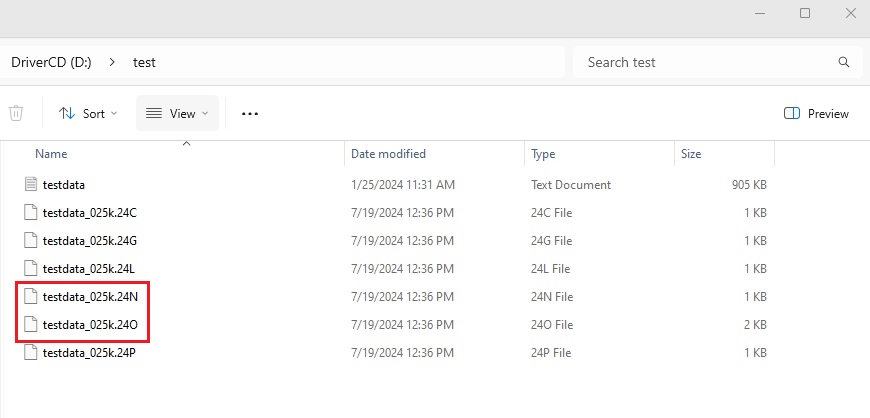
Task: Navigate to DriverCD (D:) in breadcrumb
Action: 51,62
